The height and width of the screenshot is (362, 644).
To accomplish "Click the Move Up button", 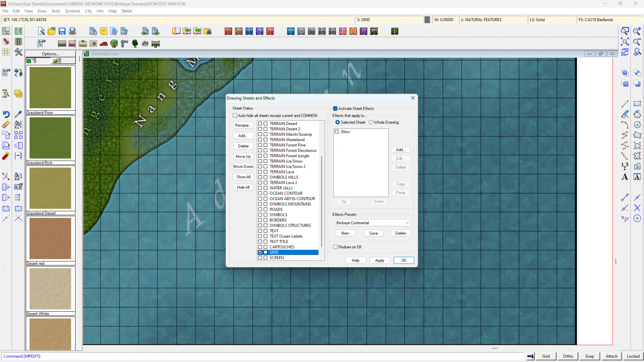I will [x=243, y=156].
